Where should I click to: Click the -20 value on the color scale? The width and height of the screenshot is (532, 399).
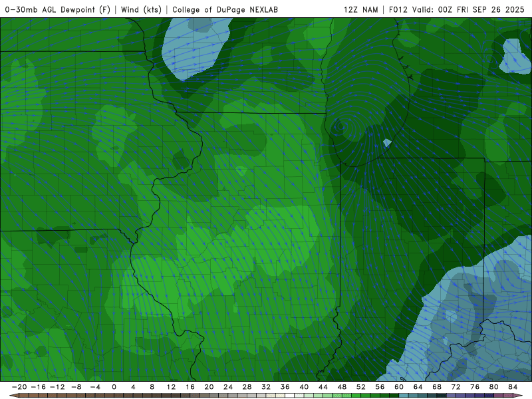coord(19,387)
